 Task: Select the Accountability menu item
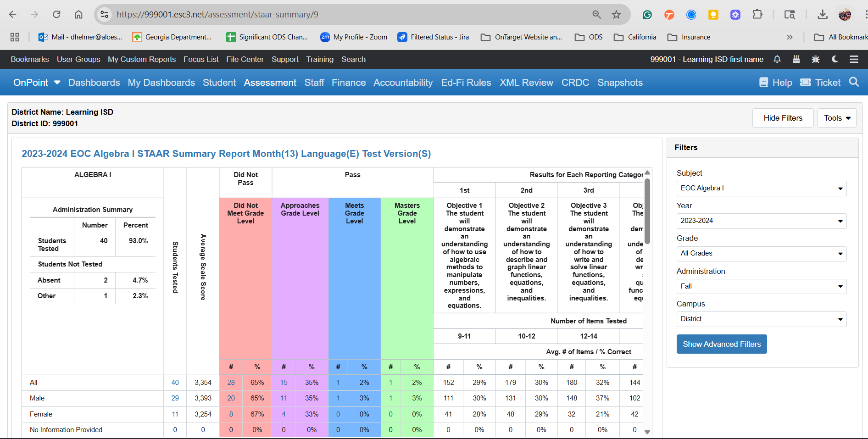403,83
